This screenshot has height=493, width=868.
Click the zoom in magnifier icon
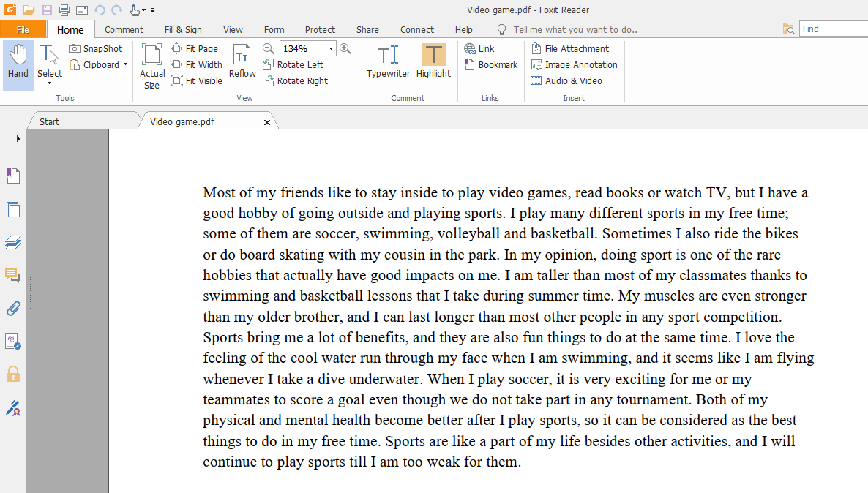tap(345, 48)
